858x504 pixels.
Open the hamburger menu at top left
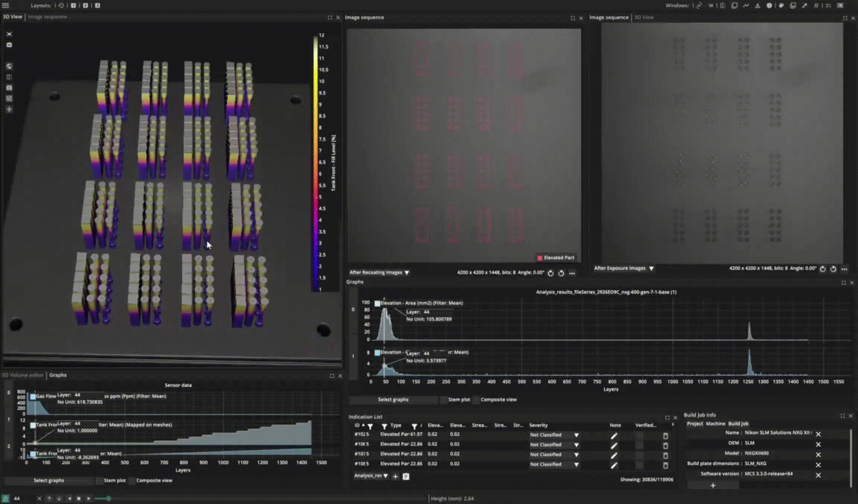click(6, 6)
